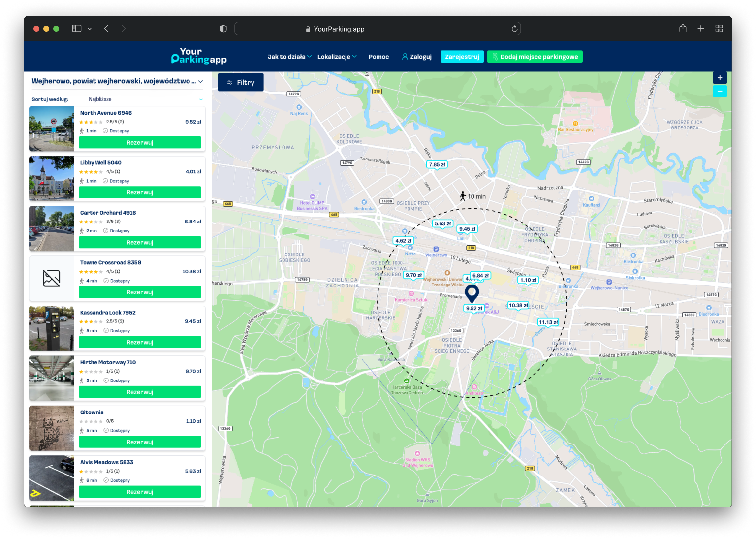Reserve Citownia with Rezerwuj button
Image resolution: width=756 pixels, height=539 pixels.
(140, 442)
